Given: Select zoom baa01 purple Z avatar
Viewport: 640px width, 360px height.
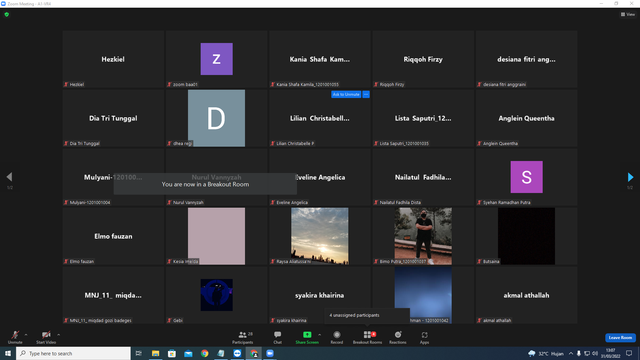Looking at the screenshot, I should tap(216, 59).
